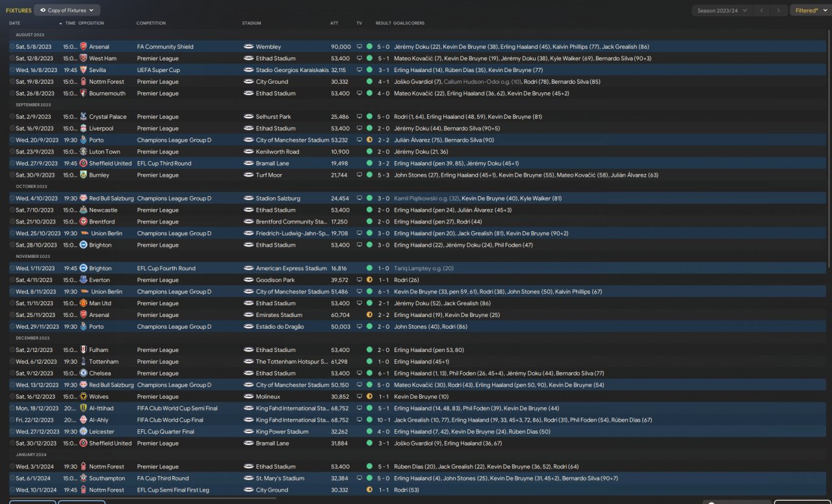Viewport: 832px width, 504px height.
Task: Tick the row marker for Wed, 27/9/2023
Action: [12, 164]
